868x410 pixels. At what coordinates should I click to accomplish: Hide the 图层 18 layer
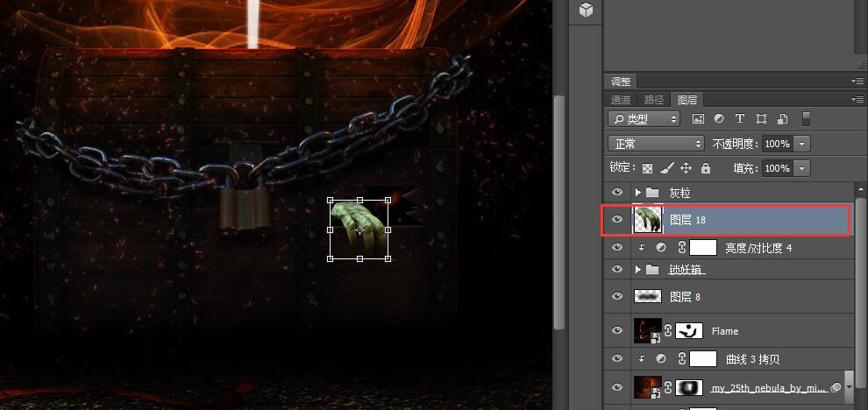pos(617,220)
